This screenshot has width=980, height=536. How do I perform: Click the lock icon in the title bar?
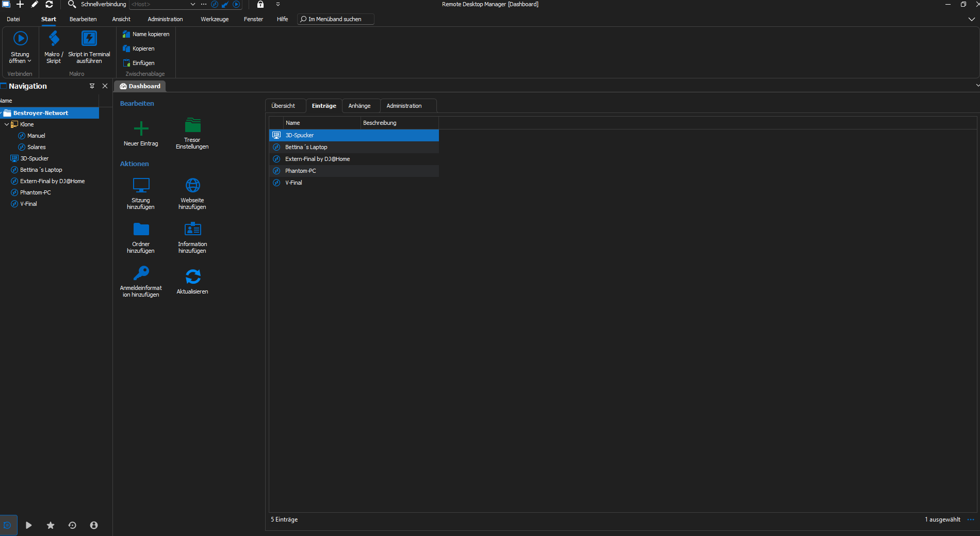click(260, 4)
